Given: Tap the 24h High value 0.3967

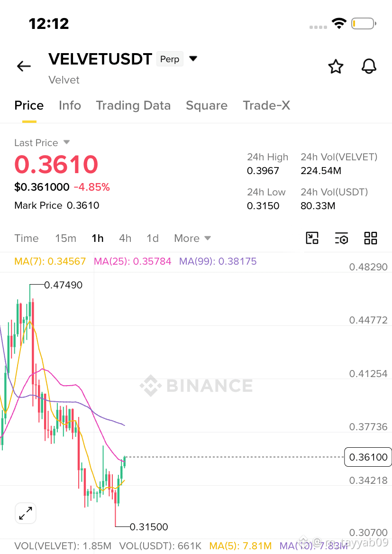Looking at the screenshot, I should coord(263,171).
